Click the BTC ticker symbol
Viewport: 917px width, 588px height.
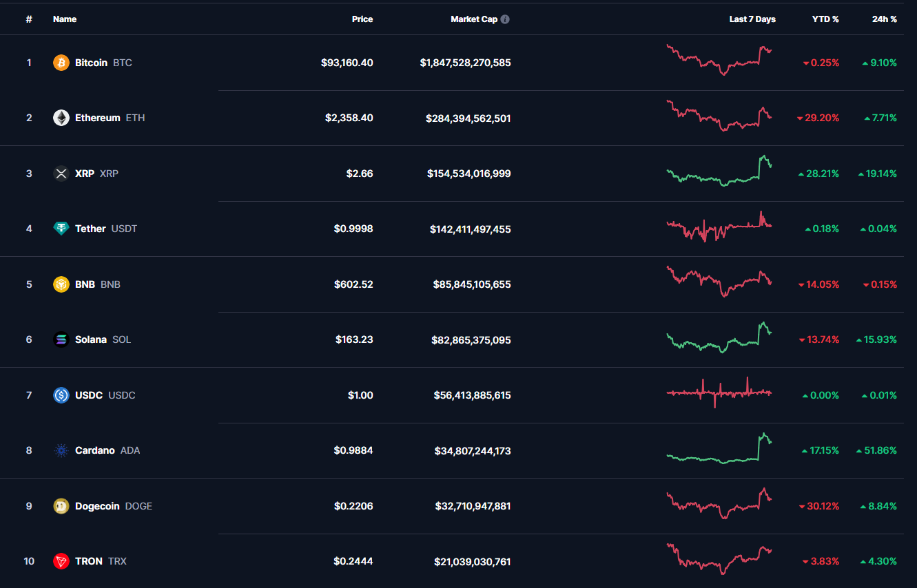123,63
